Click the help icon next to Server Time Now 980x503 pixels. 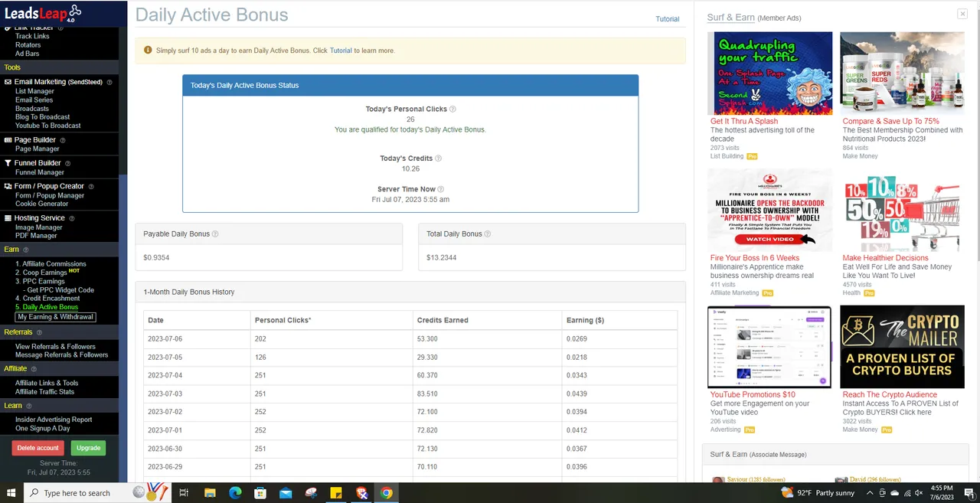tap(441, 189)
